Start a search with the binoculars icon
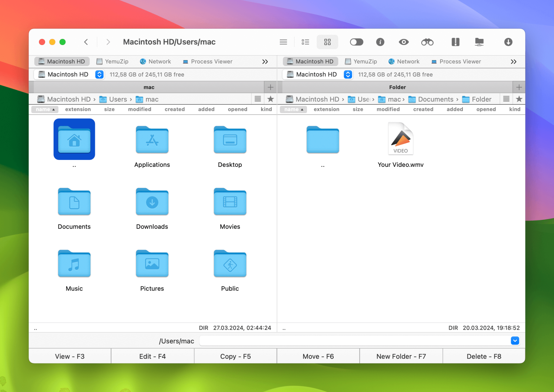The image size is (554, 392). point(427,42)
